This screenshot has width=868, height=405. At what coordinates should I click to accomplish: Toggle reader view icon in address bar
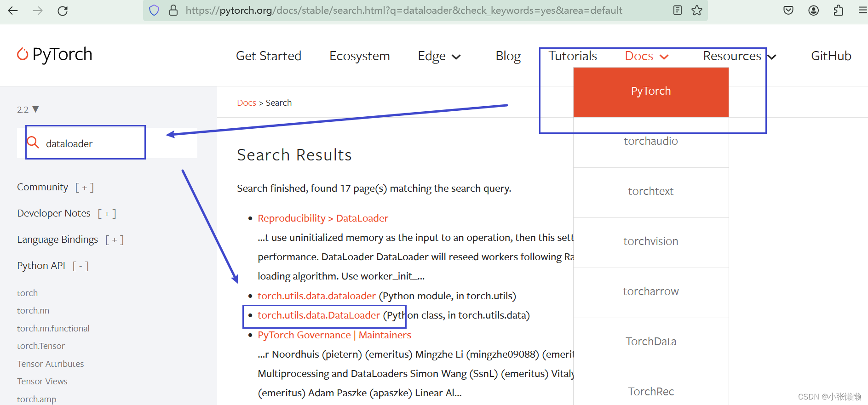[677, 10]
